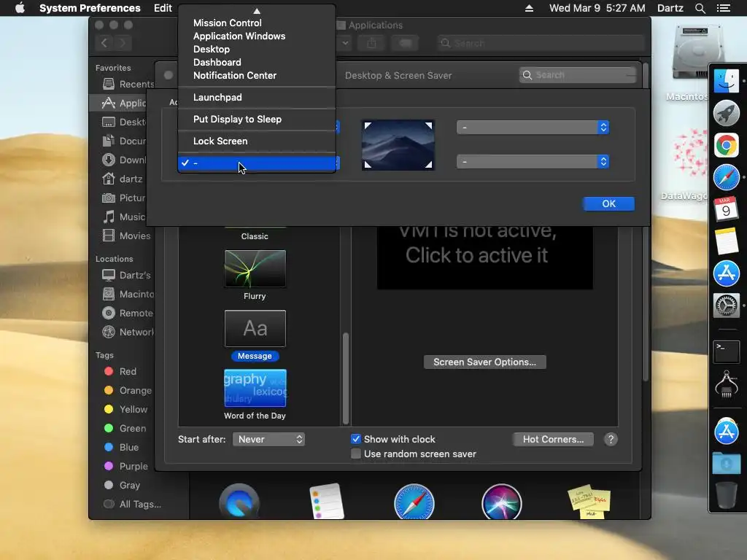Enable Use random screen saver
The width and height of the screenshot is (747, 560).
(x=356, y=454)
